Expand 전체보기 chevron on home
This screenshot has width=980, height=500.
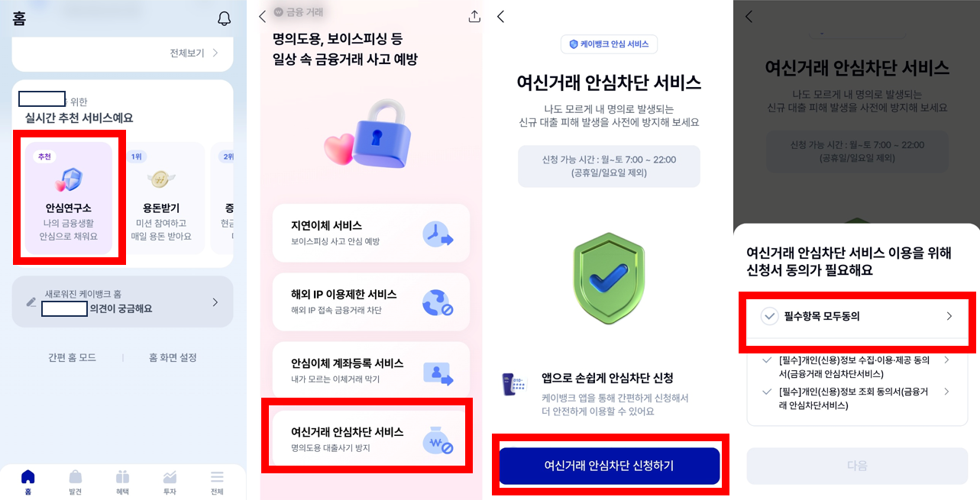(215, 53)
